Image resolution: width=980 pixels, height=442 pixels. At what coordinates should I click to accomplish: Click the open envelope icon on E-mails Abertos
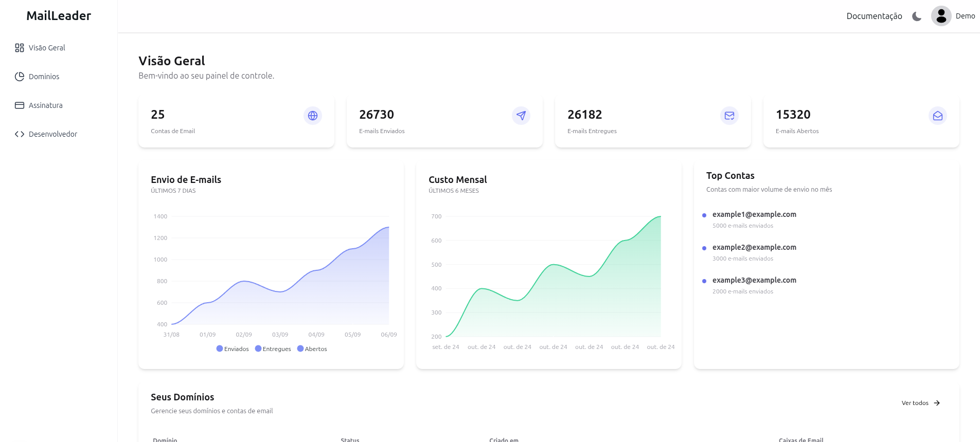click(x=937, y=116)
